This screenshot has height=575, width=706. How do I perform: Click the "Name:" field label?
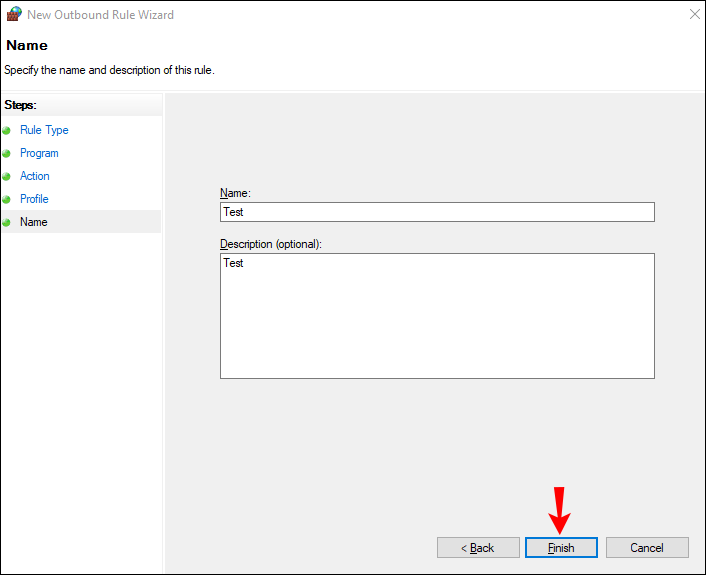tap(235, 192)
